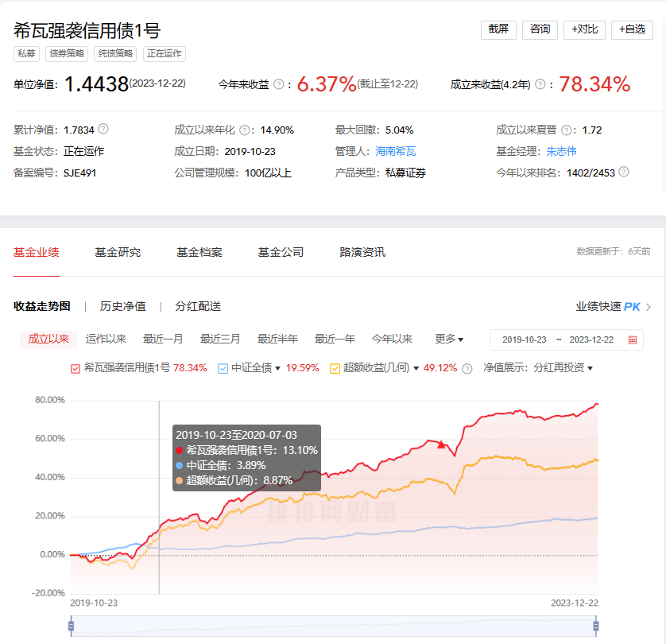
Task: Click unit net value 1.4438
Action: click(x=96, y=84)
